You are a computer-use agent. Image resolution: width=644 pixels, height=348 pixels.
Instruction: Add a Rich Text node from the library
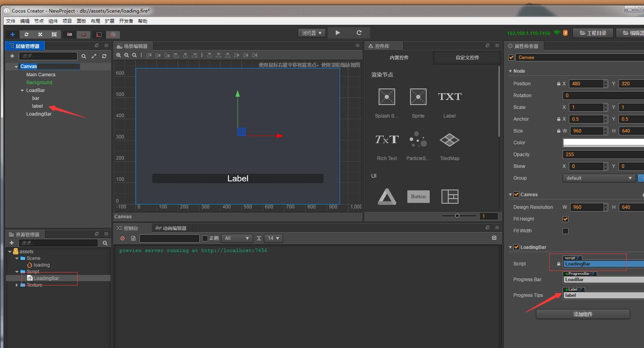point(386,146)
